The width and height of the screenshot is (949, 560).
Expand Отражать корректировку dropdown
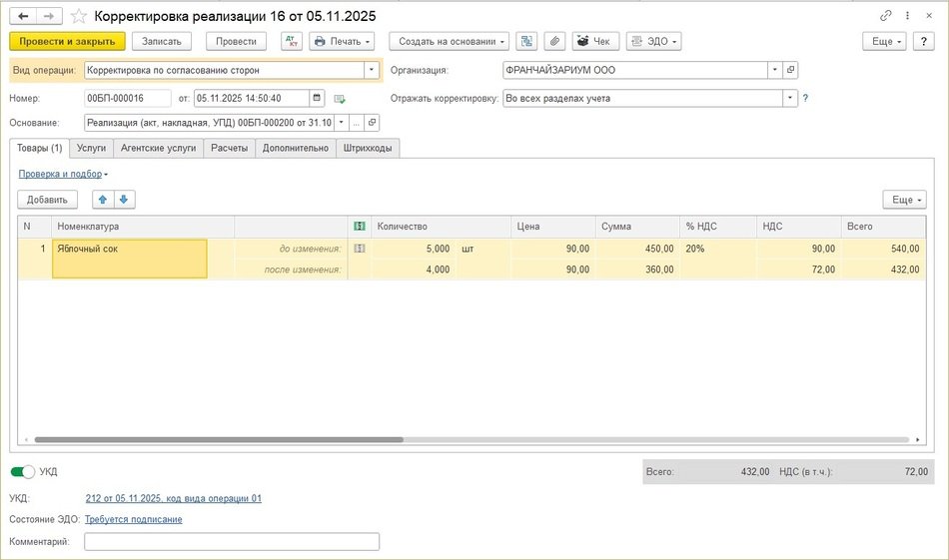(x=790, y=98)
